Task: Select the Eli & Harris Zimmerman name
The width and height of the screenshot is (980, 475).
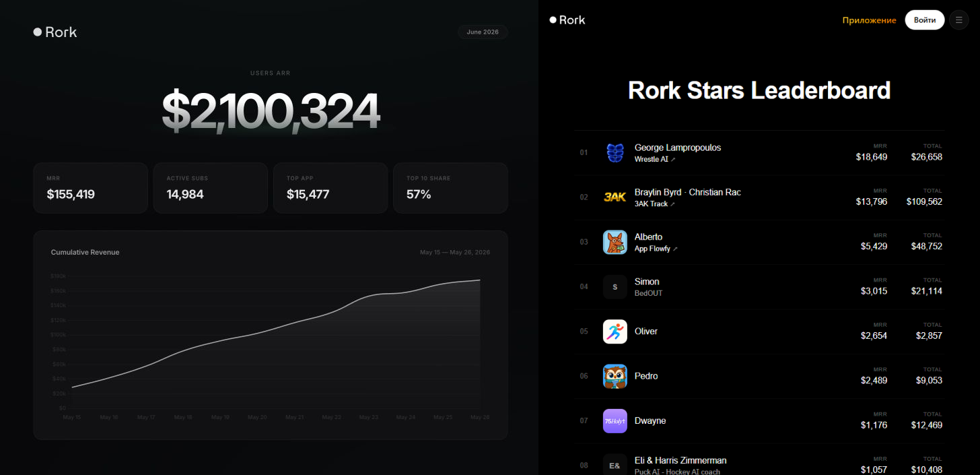Action: click(680, 460)
